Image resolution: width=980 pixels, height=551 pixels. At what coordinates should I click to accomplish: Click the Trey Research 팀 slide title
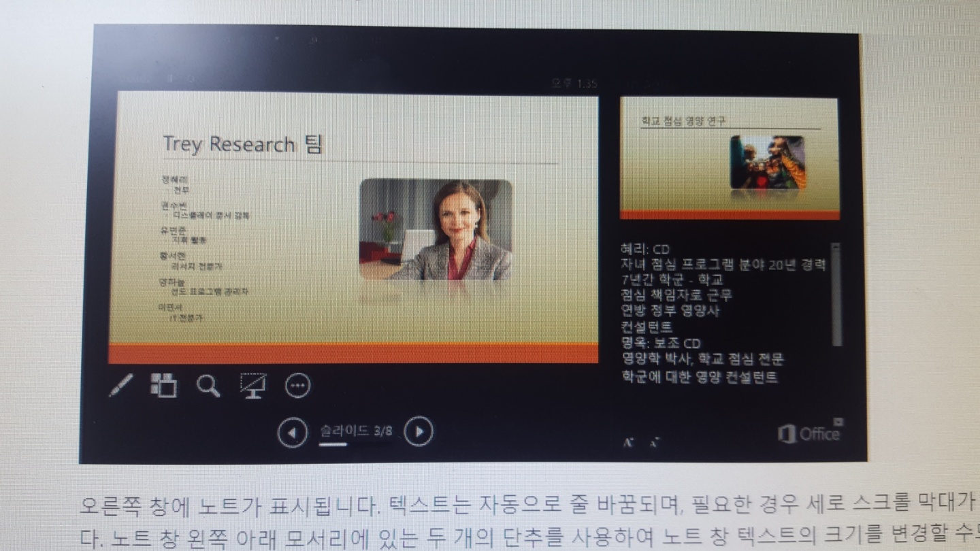click(x=243, y=144)
